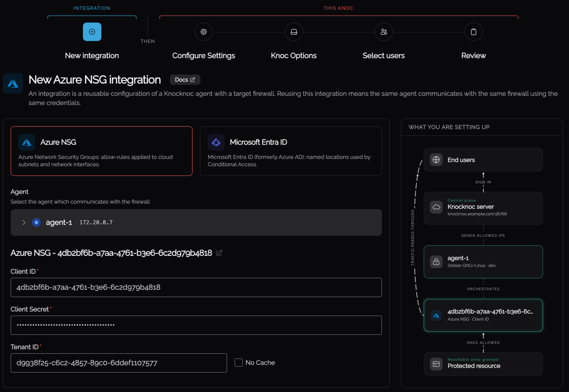Image resolution: width=569 pixels, height=392 pixels.
Task: Click the Microsoft Entra ID diamond icon
Action: click(x=216, y=143)
